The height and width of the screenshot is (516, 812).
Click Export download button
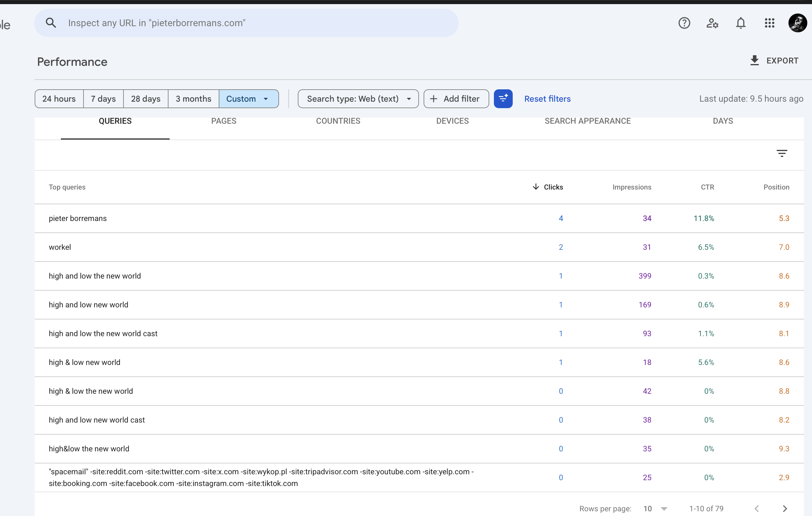point(774,61)
